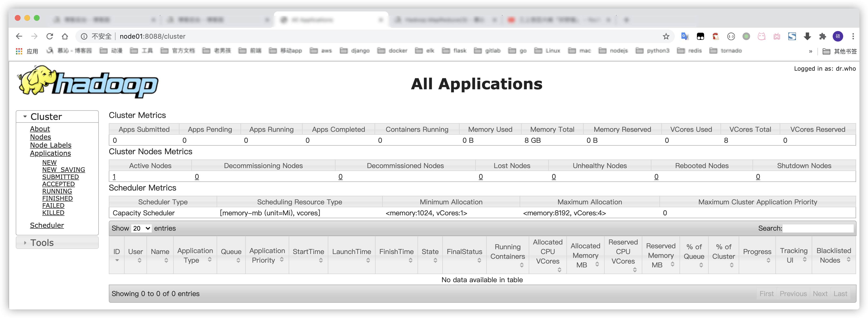Screen dimensions: 868x318
Task: Open the browser downloads arrow icon
Action: pos(807,37)
